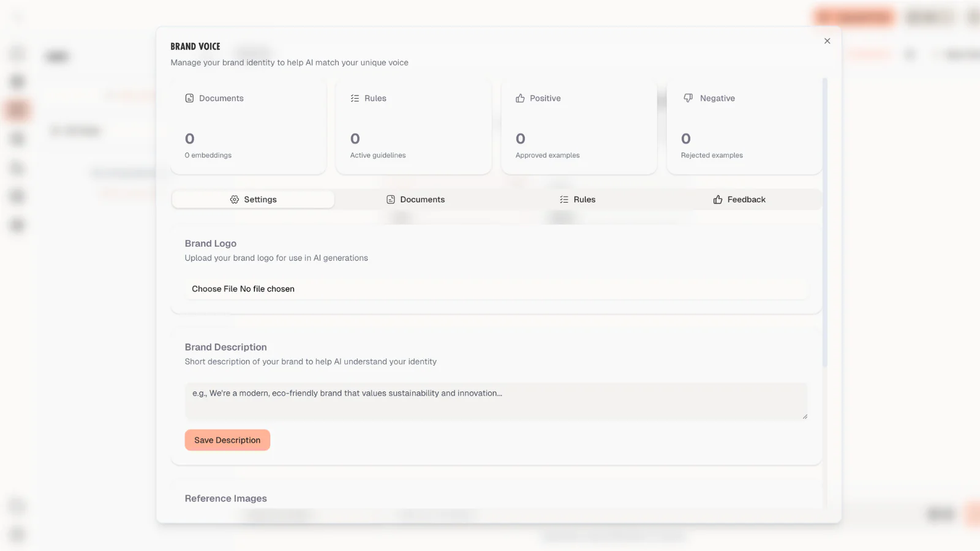
Task: Choose a file for Brand Logo
Action: (214, 289)
